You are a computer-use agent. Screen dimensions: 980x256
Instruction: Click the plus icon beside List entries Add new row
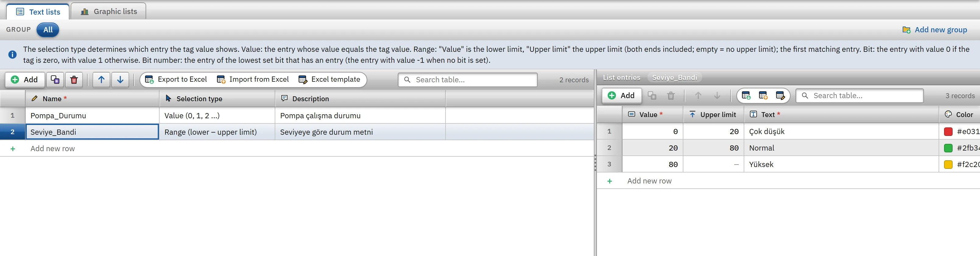pos(609,181)
